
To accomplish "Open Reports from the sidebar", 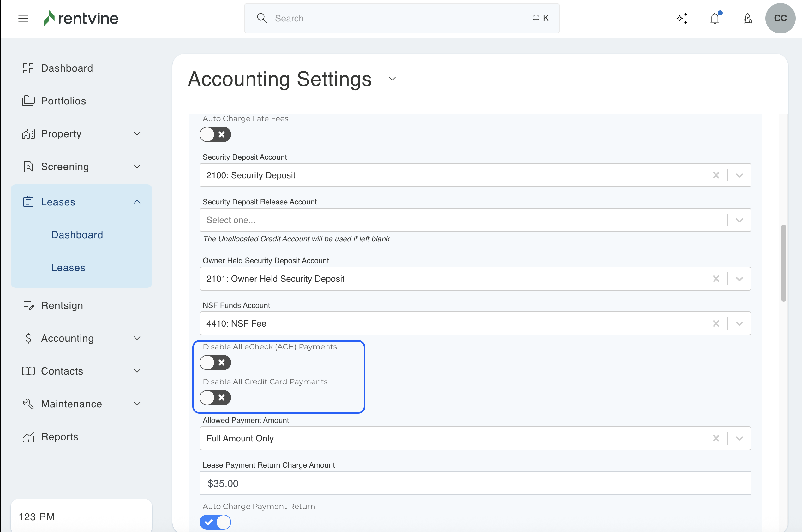I will click(59, 437).
